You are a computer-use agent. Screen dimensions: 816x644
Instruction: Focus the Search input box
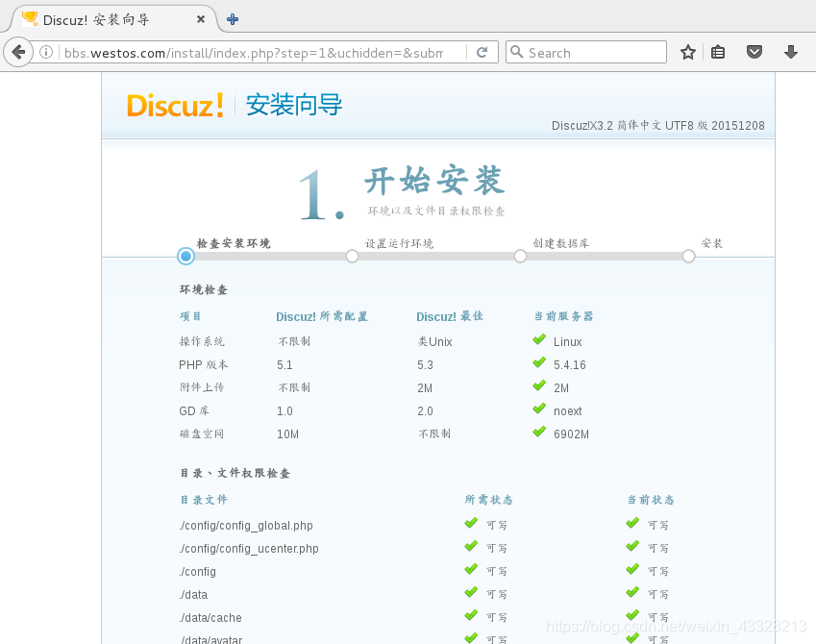point(586,52)
